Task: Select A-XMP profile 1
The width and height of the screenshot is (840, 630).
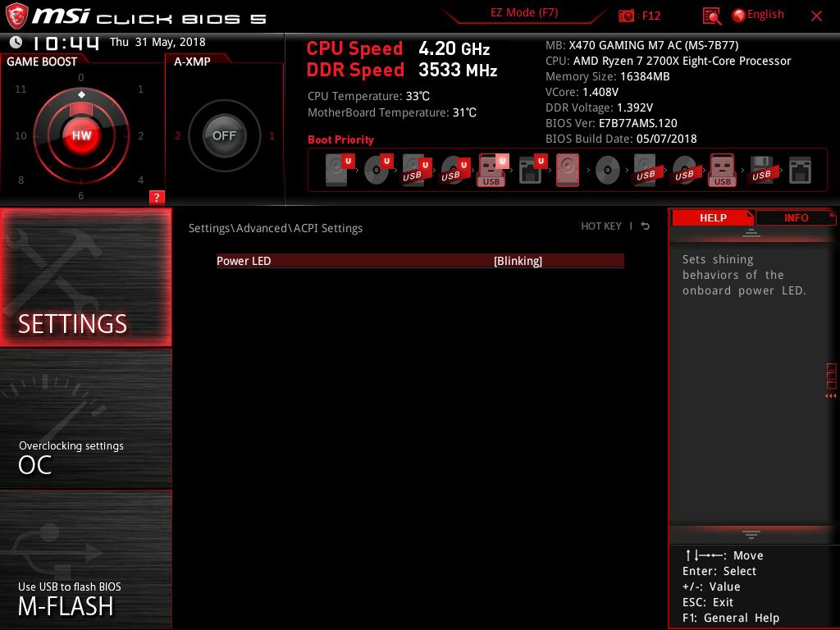Action: click(272, 135)
